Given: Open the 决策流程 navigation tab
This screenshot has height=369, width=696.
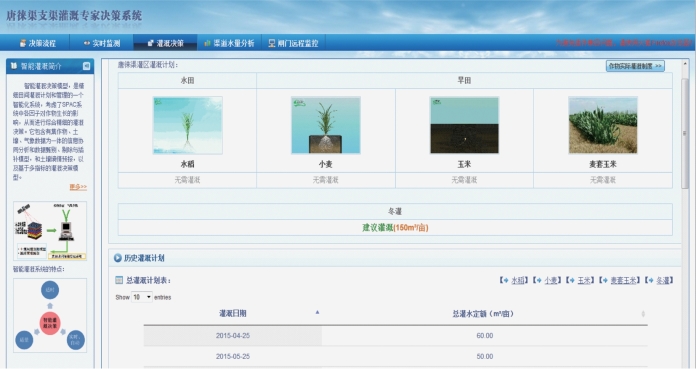Looking at the screenshot, I should coord(37,43).
